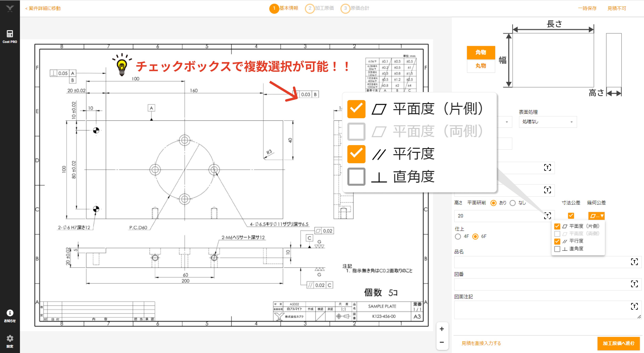Click zoom in plus on drawing viewer
Image resolution: width=644 pixels, height=353 pixels.
[x=442, y=329]
